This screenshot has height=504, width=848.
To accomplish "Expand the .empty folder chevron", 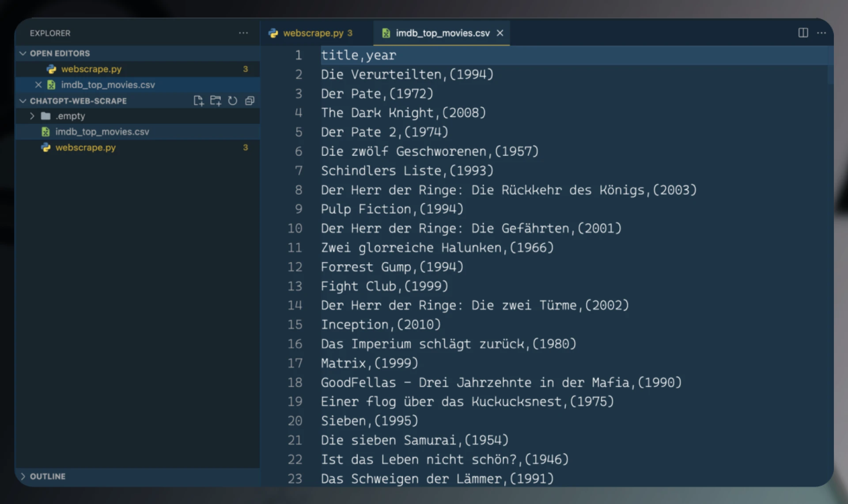I will 32,116.
